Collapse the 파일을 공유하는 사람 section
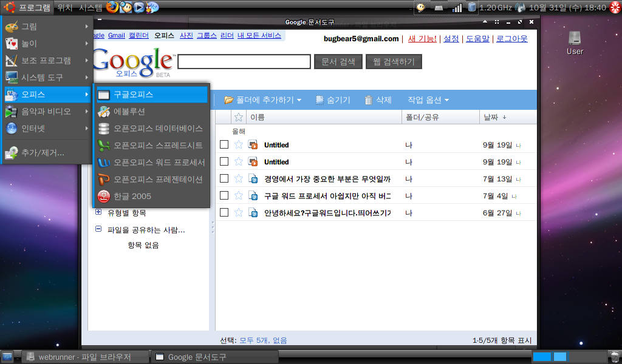The height and width of the screenshot is (364, 622). pyautogui.click(x=98, y=229)
